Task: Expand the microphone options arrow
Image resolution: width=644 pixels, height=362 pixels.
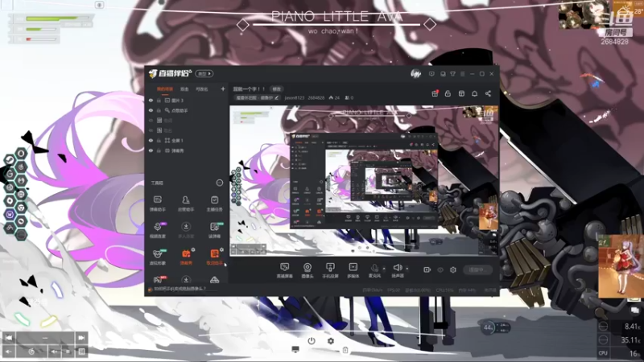Action: pos(384,269)
